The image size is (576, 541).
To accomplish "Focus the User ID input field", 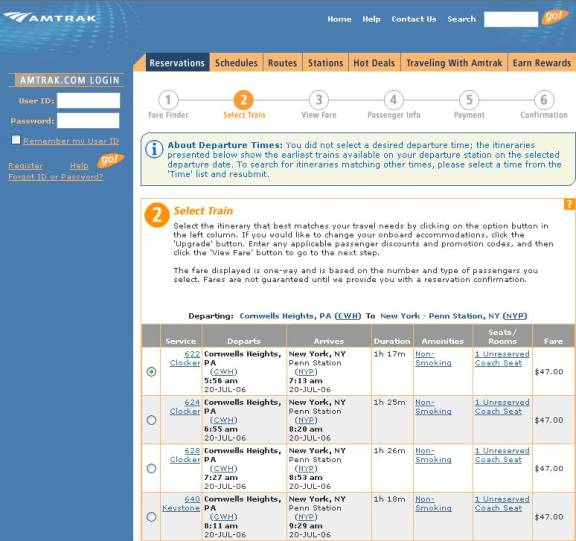I will 89,100.
